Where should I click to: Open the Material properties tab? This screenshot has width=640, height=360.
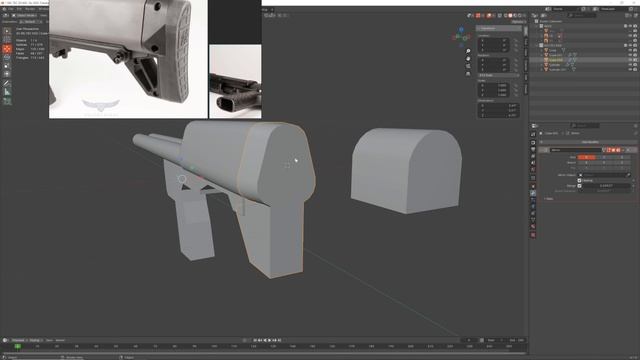(533, 227)
